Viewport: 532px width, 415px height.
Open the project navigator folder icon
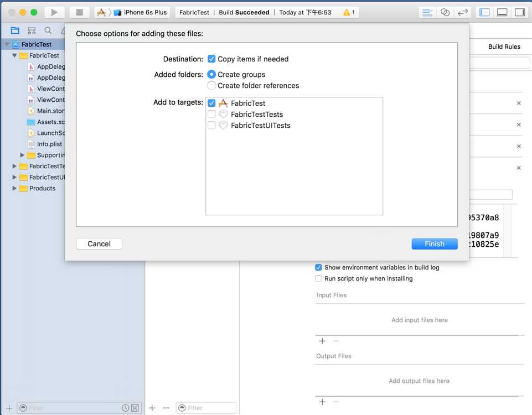pos(15,31)
